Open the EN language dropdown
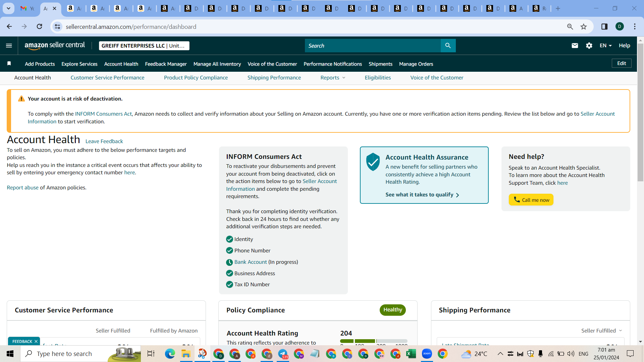The image size is (644, 362). coord(606,46)
